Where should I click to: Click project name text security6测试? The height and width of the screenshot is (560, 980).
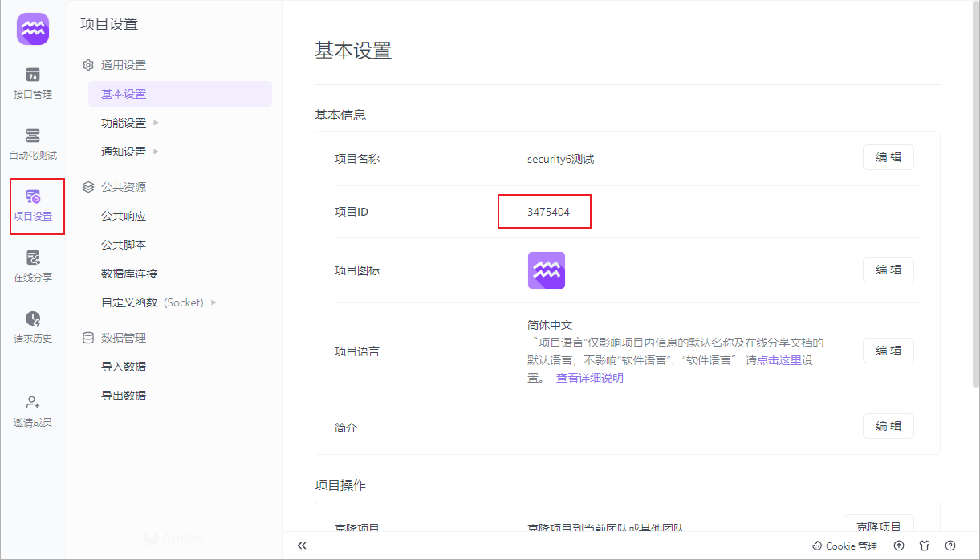(x=560, y=159)
